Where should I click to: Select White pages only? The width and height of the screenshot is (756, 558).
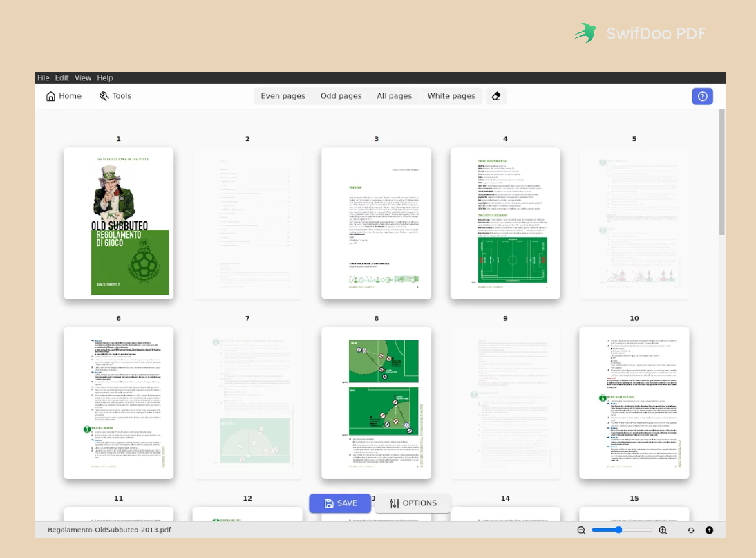[451, 96]
